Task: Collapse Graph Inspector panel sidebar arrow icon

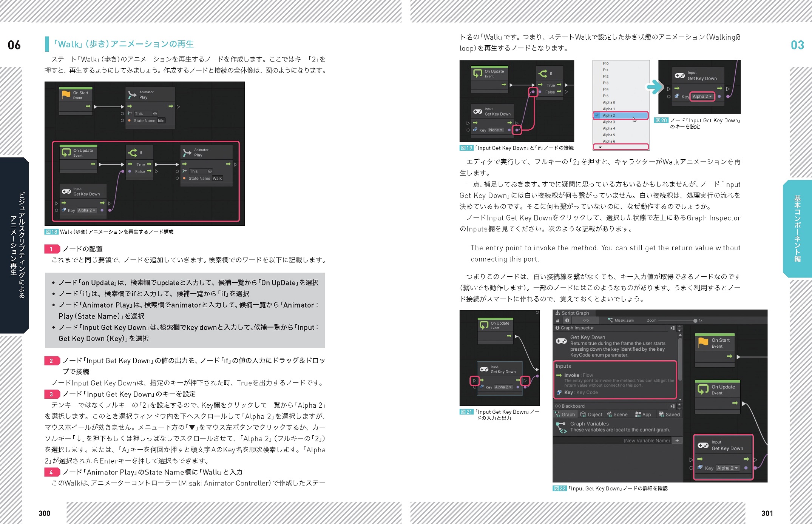Action: click(x=672, y=328)
